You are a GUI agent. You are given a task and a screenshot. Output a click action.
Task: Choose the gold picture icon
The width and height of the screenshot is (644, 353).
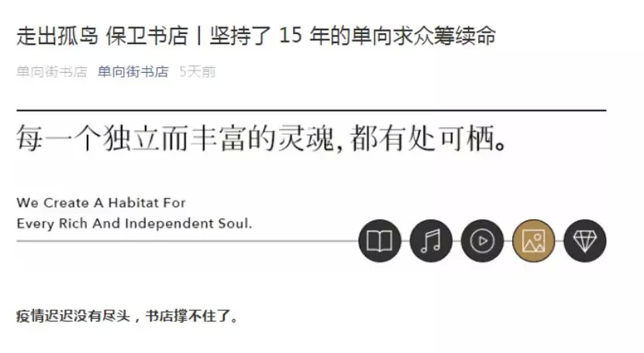tap(533, 241)
